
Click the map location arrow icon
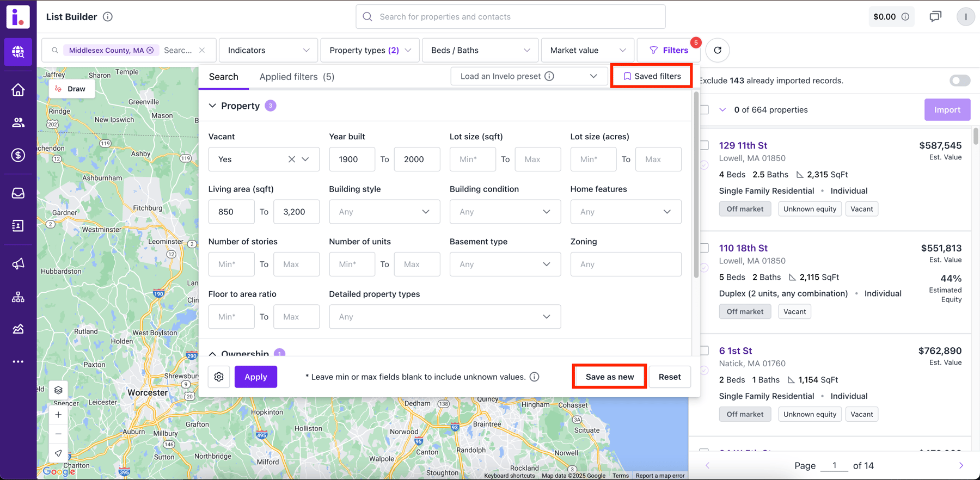pos(58,453)
